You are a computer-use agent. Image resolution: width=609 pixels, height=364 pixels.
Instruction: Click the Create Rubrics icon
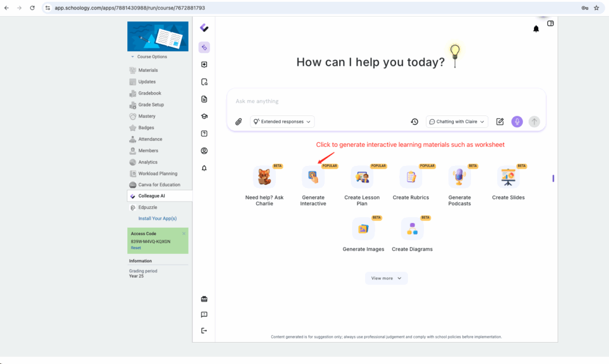[410, 177]
